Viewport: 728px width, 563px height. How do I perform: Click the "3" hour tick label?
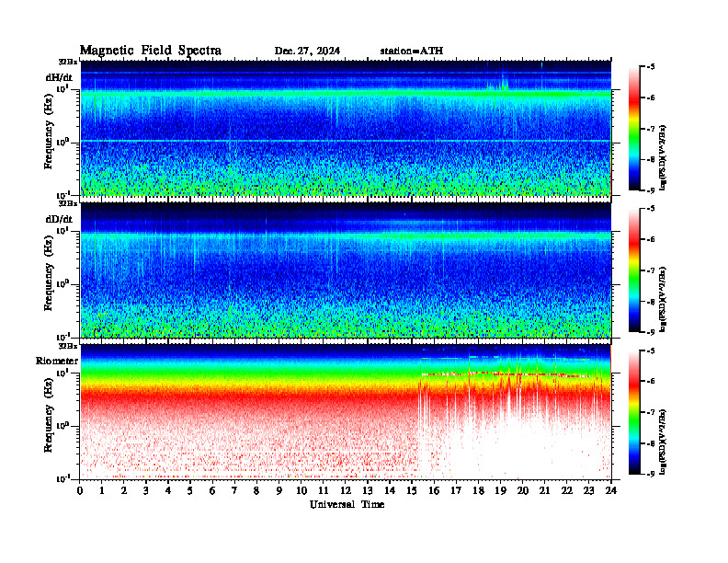click(146, 490)
